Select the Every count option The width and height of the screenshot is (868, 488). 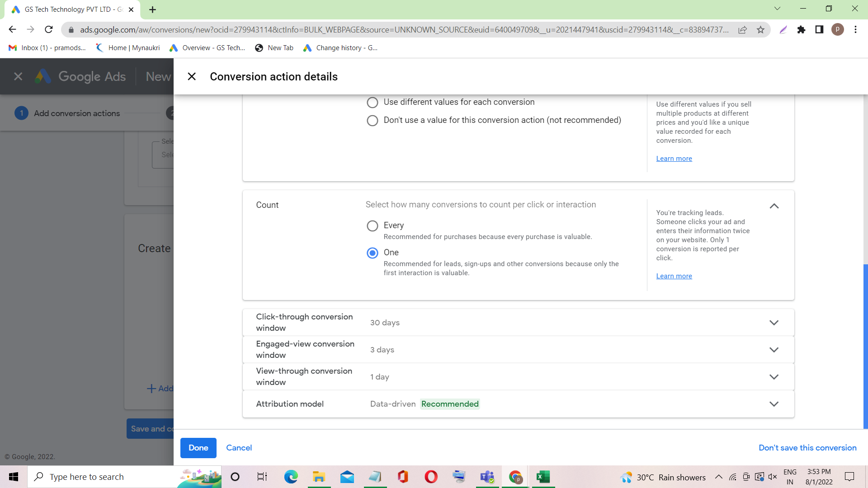[373, 225]
